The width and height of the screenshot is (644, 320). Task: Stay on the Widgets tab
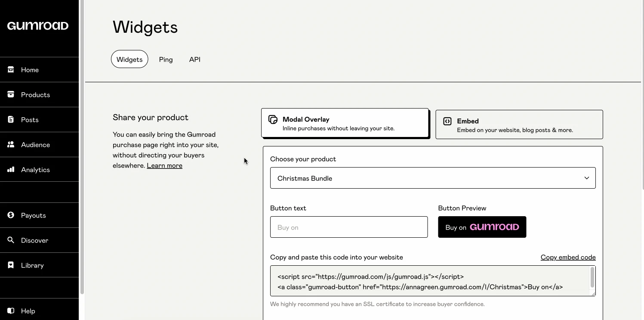(x=129, y=59)
